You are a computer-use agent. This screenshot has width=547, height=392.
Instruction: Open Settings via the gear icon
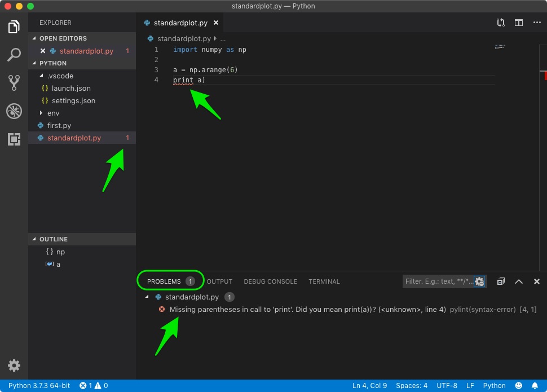[14, 365]
